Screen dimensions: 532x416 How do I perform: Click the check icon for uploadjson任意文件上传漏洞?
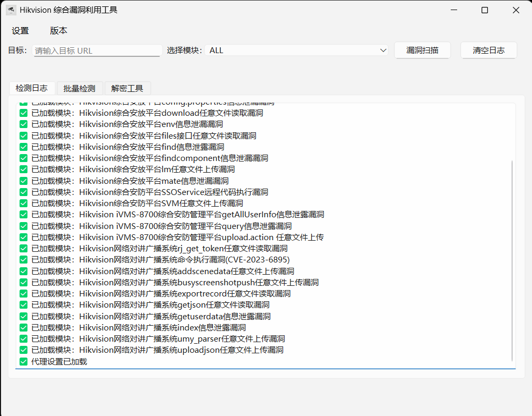pyautogui.click(x=23, y=350)
